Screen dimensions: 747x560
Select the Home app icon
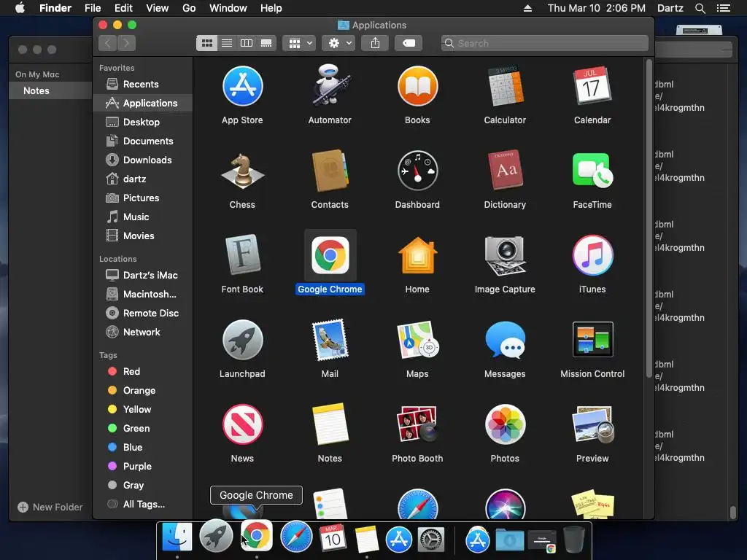coord(417,256)
